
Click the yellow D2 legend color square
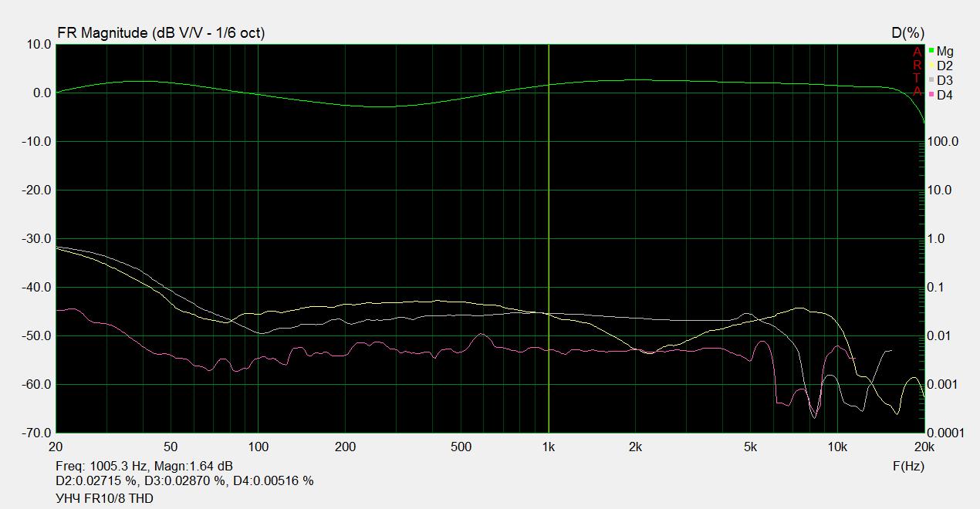931,66
